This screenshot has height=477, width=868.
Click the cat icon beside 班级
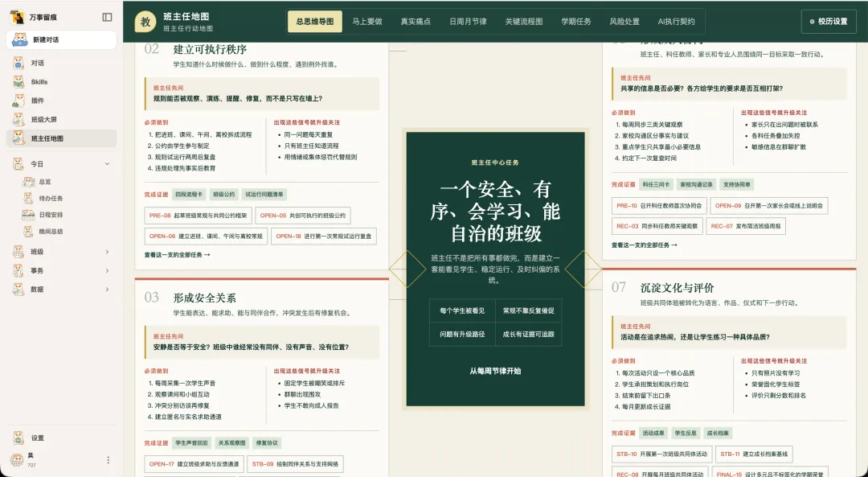coord(18,252)
